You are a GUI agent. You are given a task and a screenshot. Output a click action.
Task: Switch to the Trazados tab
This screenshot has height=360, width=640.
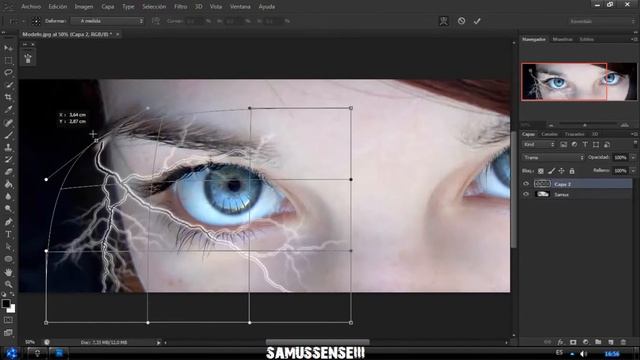tap(574, 134)
